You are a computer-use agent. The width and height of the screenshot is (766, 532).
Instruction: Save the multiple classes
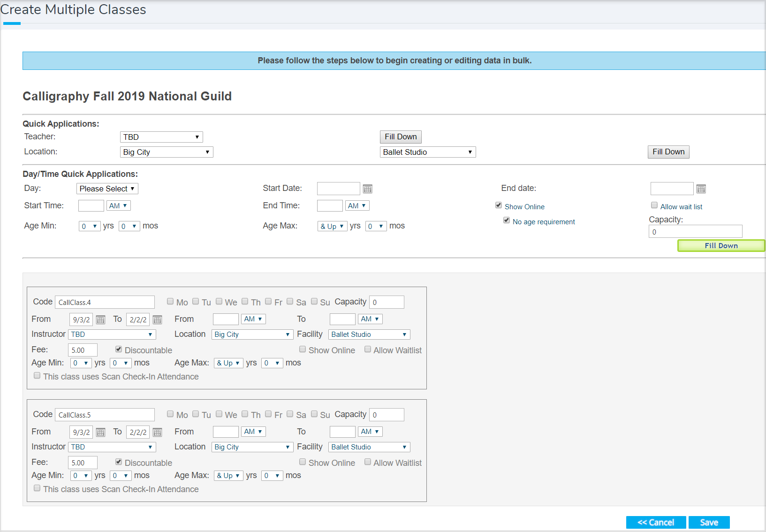pyautogui.click(x=709, y=523)
